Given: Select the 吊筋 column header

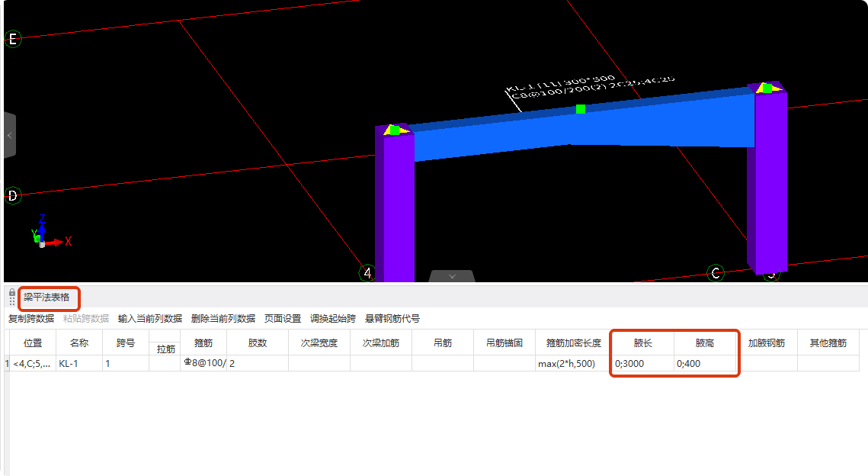Looking at the screenshot, I should 443,343.
